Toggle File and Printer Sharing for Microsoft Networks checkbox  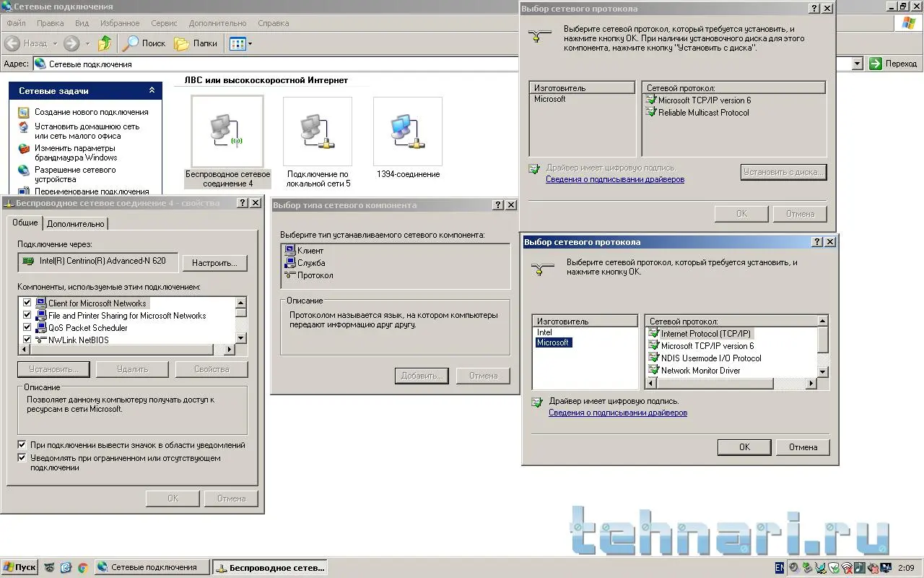(27, 316)
